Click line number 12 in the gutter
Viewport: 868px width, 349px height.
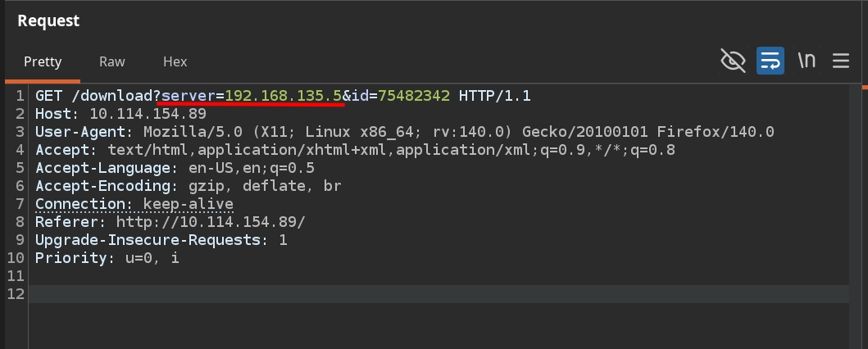[15, 294]
